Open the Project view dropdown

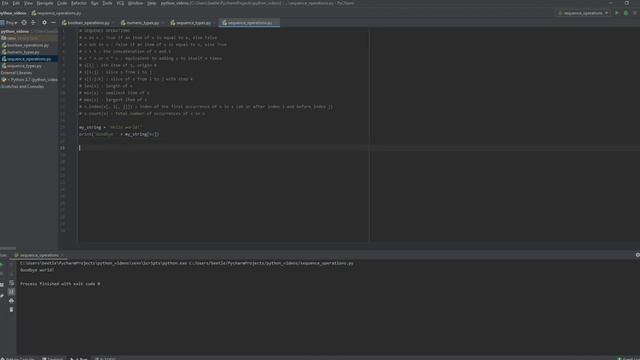[x=9, y=23]
